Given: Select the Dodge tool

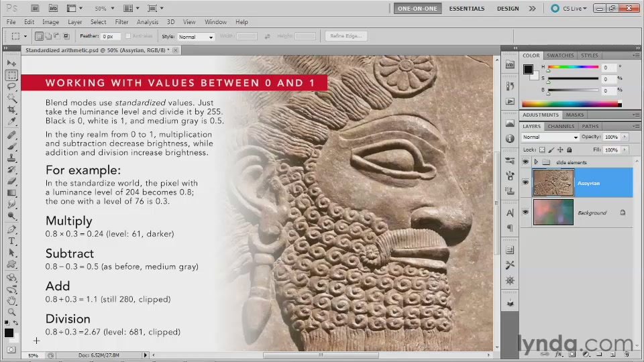Looking at the screenshot, I should coord(11,215).
